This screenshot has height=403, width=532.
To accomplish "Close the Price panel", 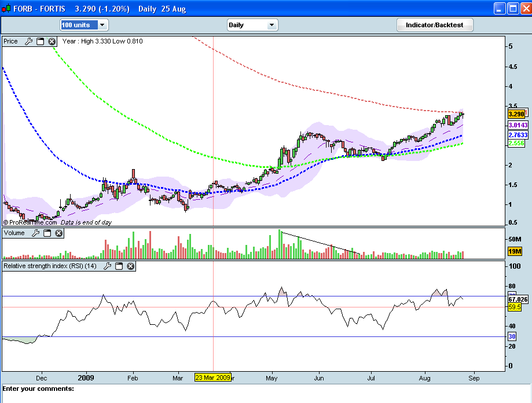I will [x=52, y=41].
